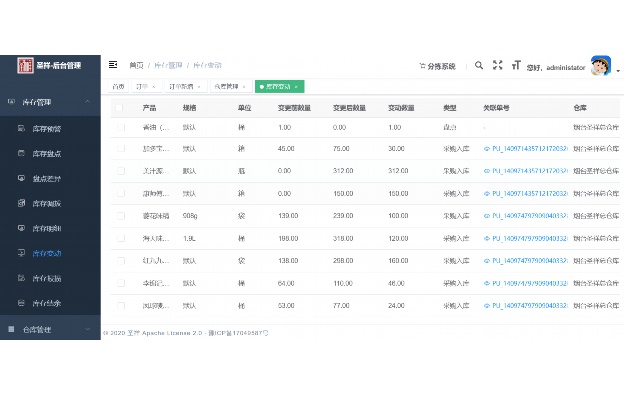Click the red logo icon in sidebar
The image size is (624, 395).
coord(25,65)
